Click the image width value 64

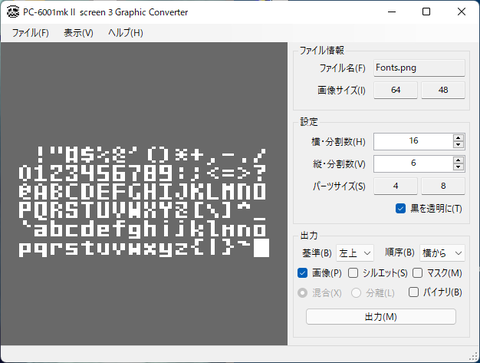point(395,90)
